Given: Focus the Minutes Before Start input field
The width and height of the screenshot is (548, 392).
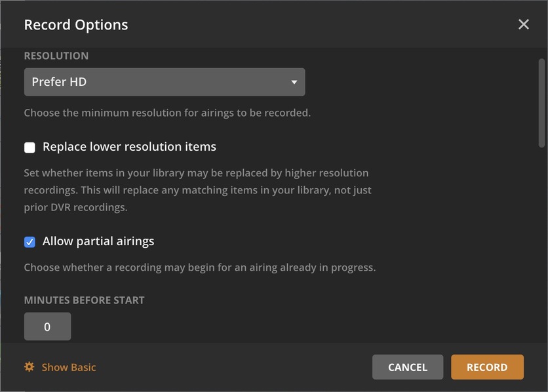Looking at the screenshot, I should click(x=47, y=326).
